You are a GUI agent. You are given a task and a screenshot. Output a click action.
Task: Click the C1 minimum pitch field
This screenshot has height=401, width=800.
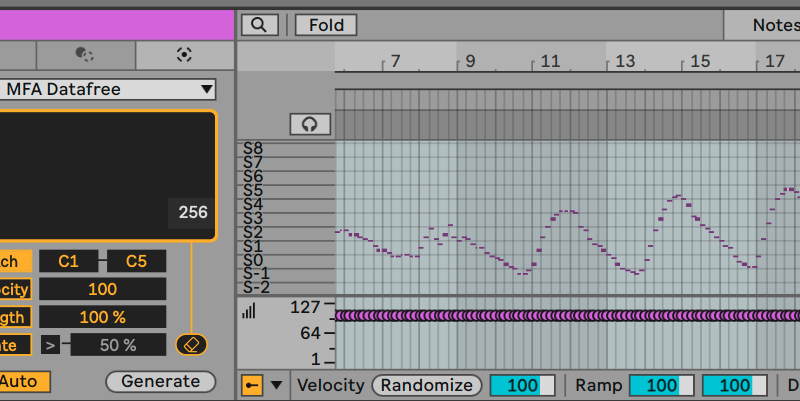click(68, 261)
